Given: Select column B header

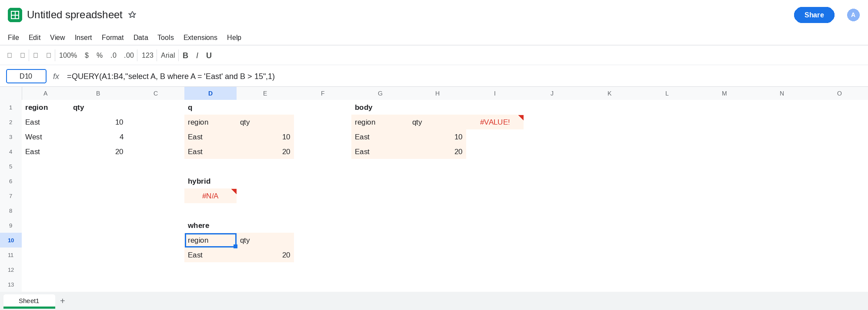Looking at the screenshot, I should point(98,93).
